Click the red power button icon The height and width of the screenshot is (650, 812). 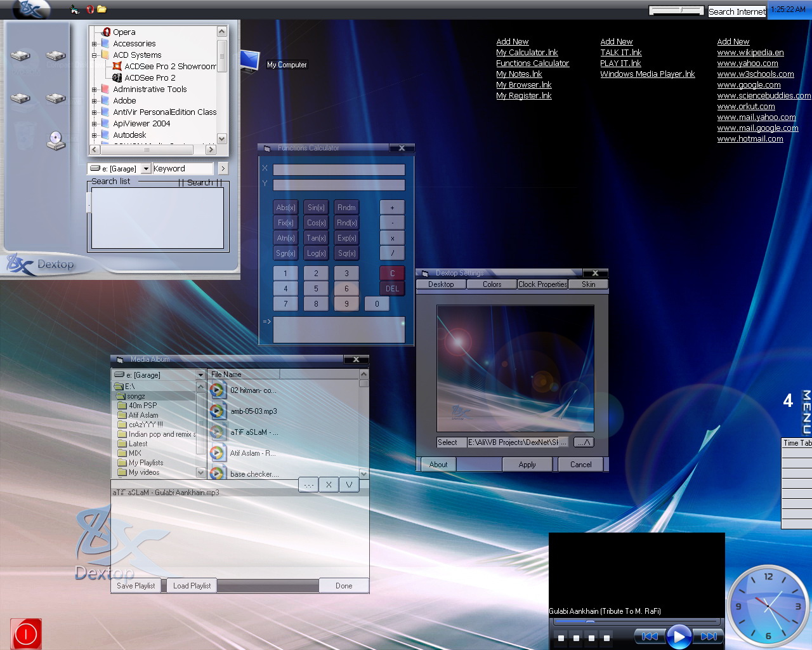point(26,634)
